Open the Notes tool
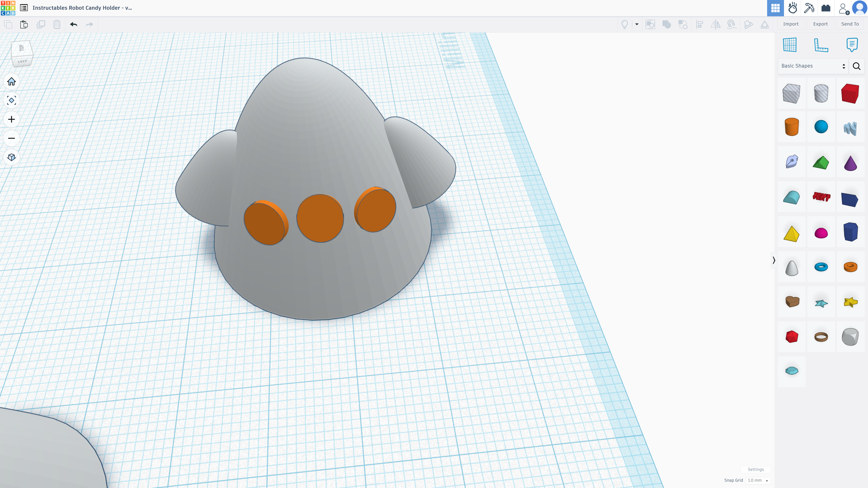Screen dimensions: 868x488 pyautogui.click(x=852, y=45)
